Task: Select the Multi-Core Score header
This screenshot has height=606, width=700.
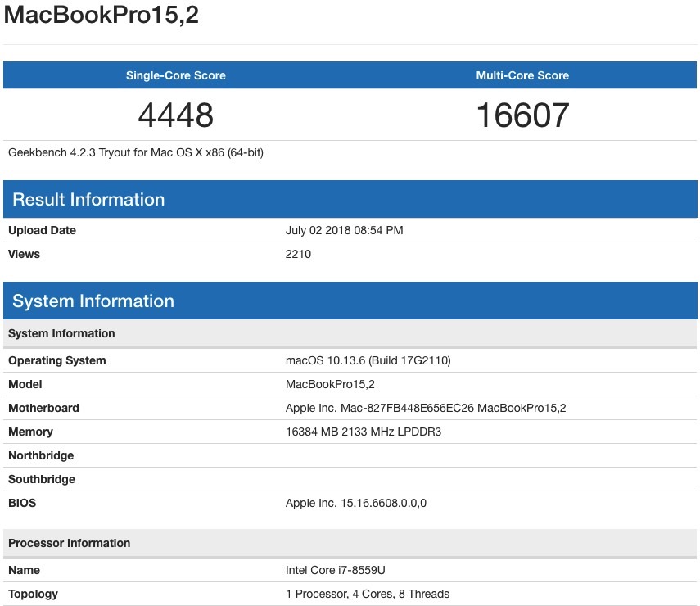Action: (522, 75)
